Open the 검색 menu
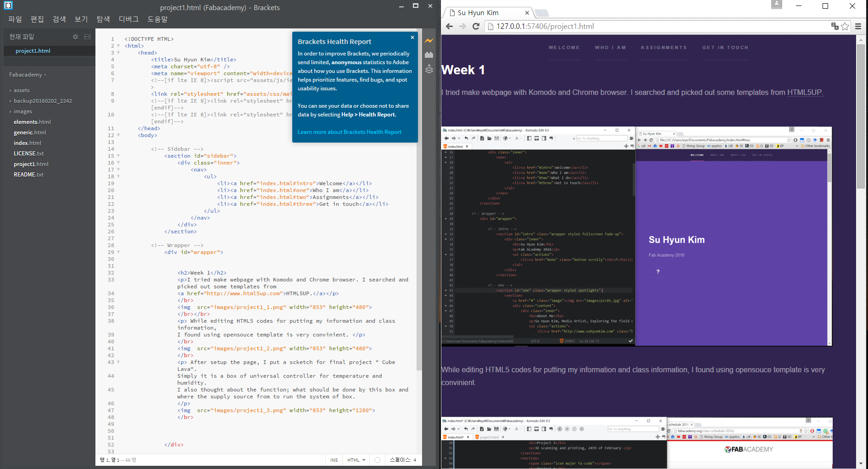 coord(59,19)
